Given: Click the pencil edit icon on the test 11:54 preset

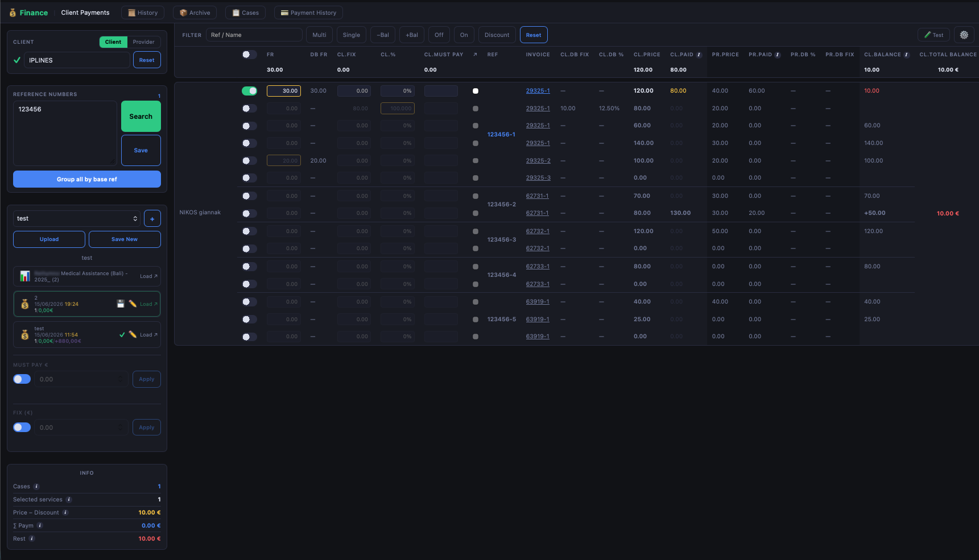Looking at the screenshot, I should [x=133, y=334].
